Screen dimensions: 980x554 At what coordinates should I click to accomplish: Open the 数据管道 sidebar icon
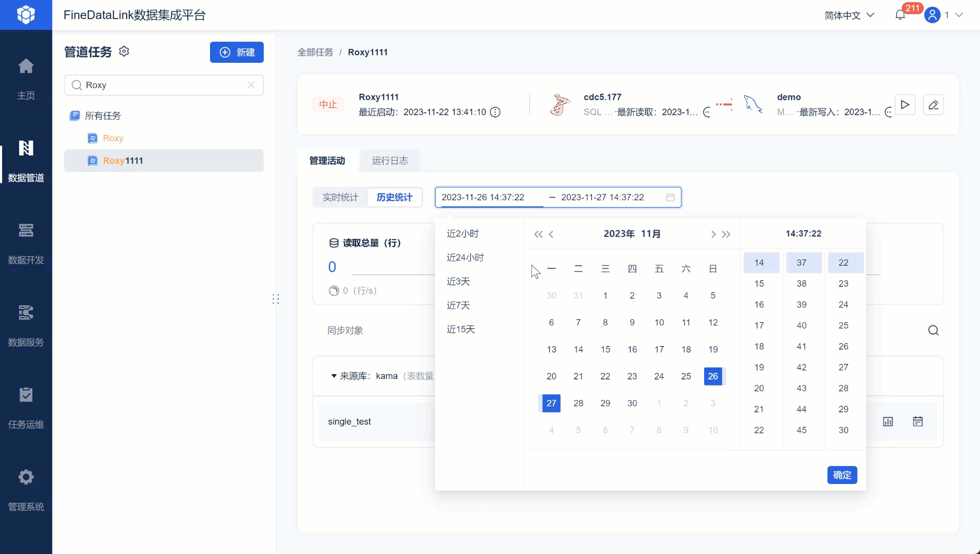tap(26, 148)
